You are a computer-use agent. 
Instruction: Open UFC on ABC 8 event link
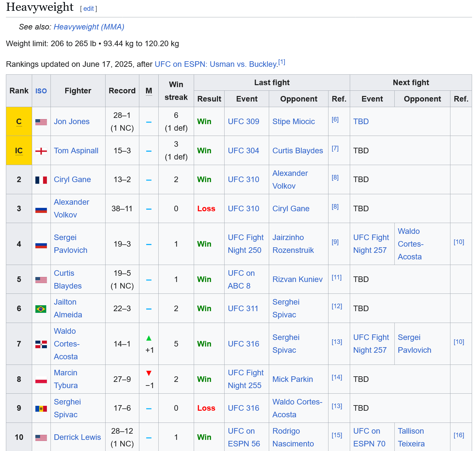[x=241, y=279]
